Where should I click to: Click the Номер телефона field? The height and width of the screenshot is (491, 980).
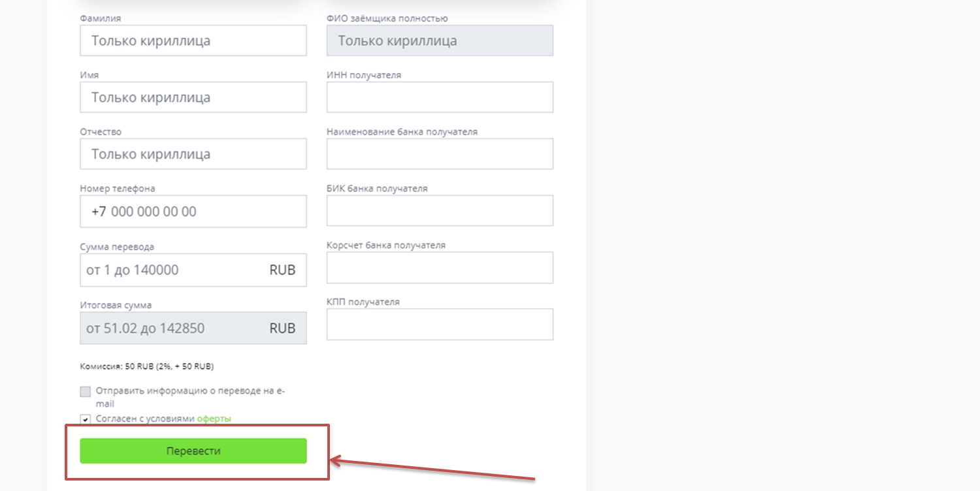coord(193,212)
